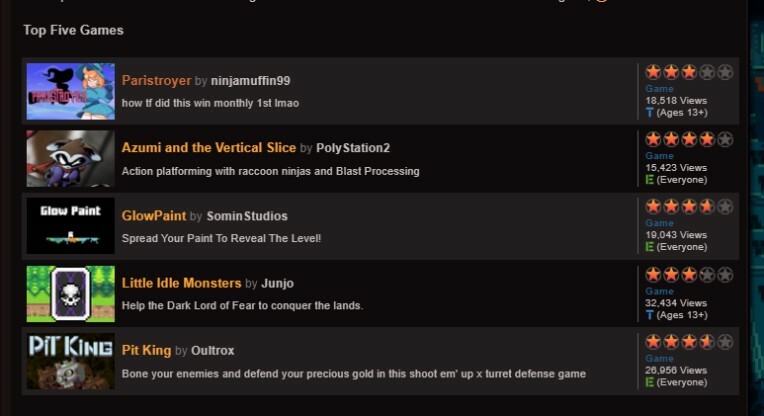The width and height of the screenshot is (764, 416).
Task: Open the Paristroyer game thumbnail
Action: (71, 91)
